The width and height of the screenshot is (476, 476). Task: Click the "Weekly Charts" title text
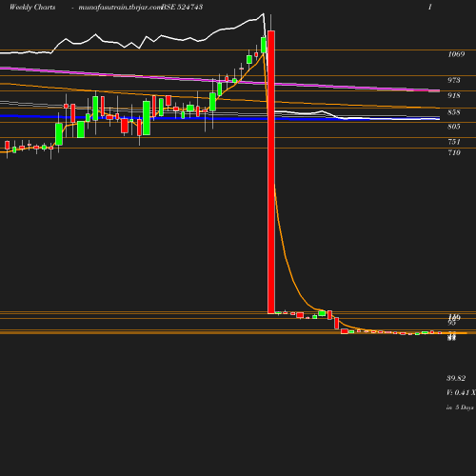click(x=32, y=7)
